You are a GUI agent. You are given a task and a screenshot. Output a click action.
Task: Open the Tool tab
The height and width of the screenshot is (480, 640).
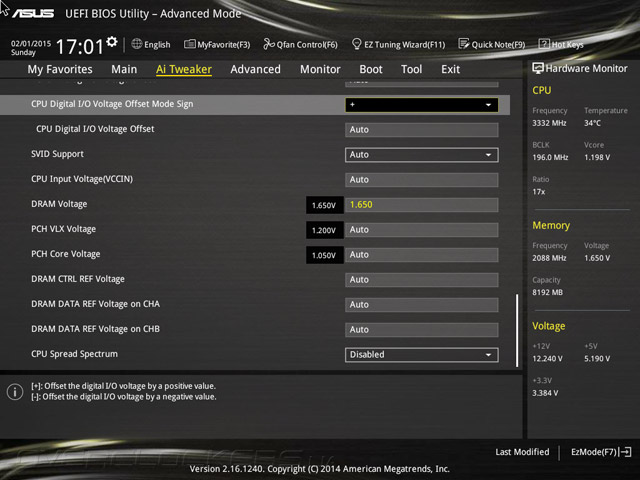411,69
